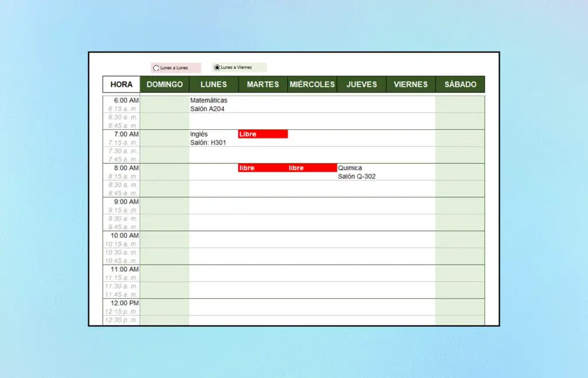This screenshot has height=378, width=588.
Task: Select the JUEVES column header
Action: pyautogui.click(x=362, y=84)
